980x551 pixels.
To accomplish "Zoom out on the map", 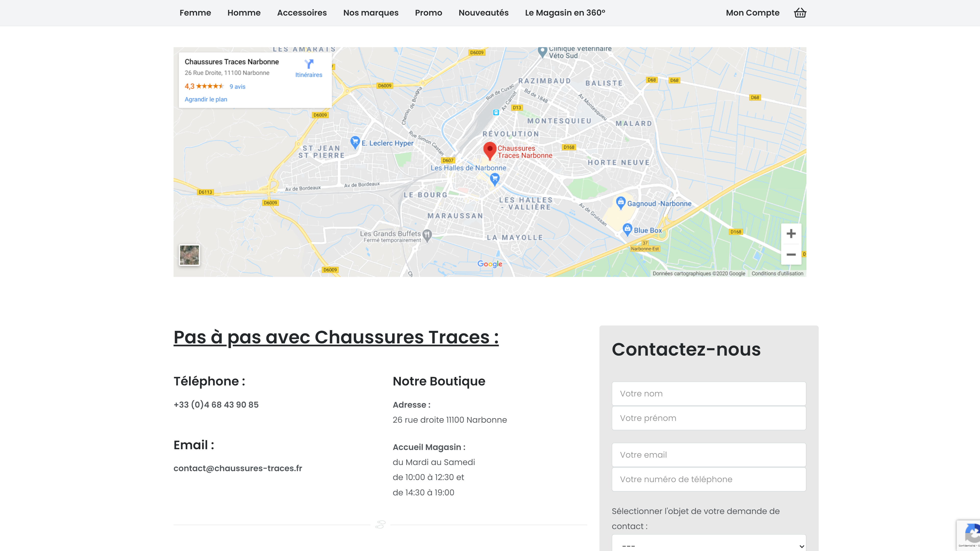I will 791,254.
